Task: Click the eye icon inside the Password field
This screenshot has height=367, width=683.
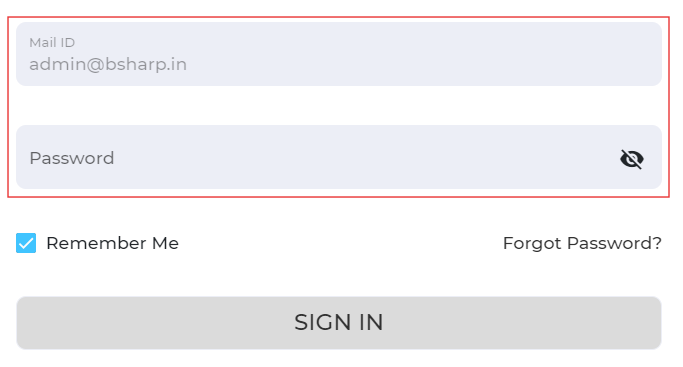Action: click(x=632, y=159)
